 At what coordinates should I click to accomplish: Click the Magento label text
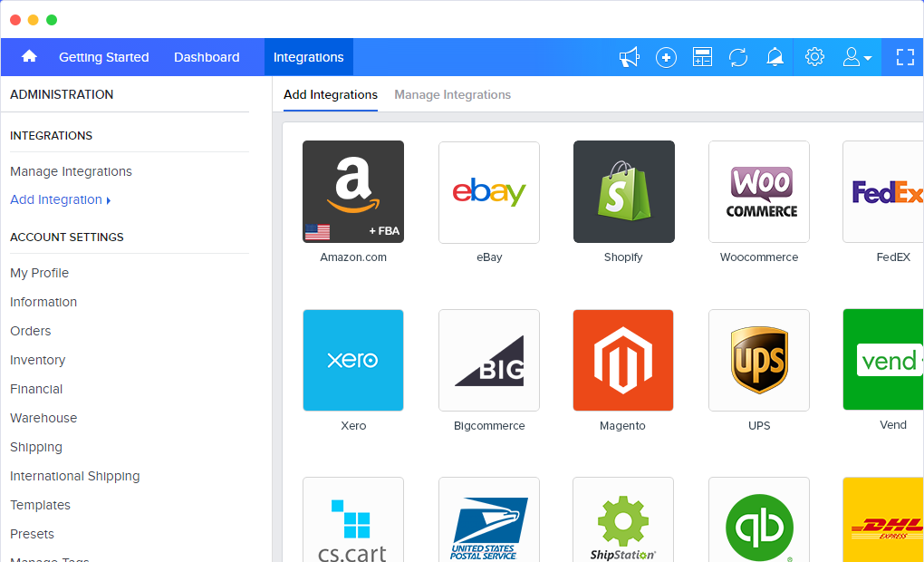point(622,426)
